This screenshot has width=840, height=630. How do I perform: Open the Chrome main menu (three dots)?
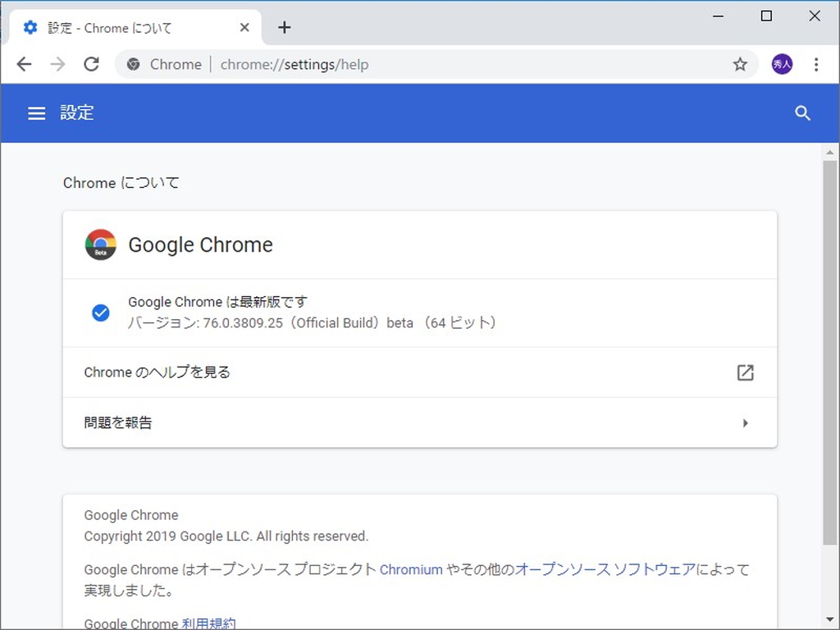click(816, 64)
